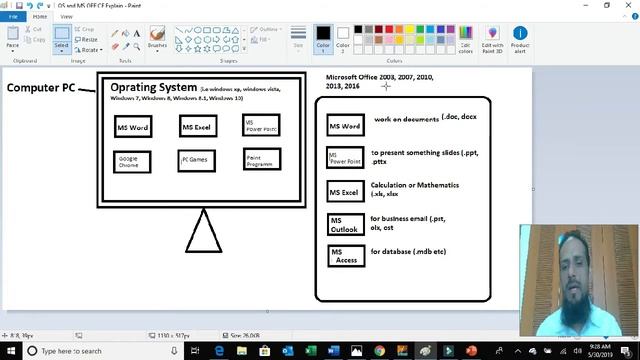Viewport: 640px width, 360px height.
Task: Select the Pentagon shape
Action: tap(198, 40)
